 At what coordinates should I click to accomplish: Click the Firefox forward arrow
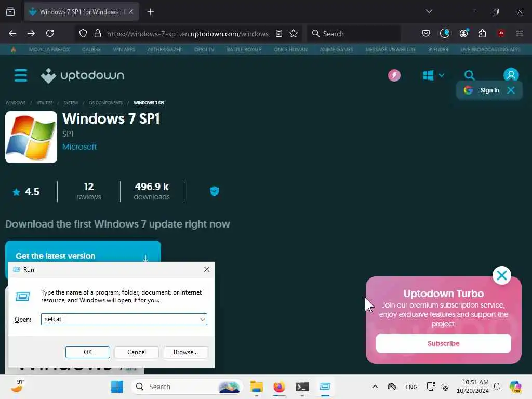tap(31, 33)
